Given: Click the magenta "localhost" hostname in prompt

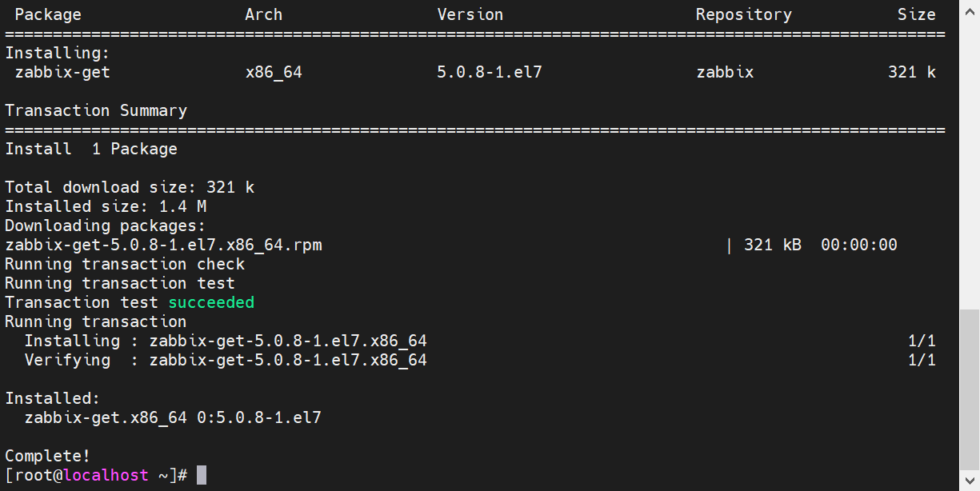Looking at the screenshot, I should click(106, 475).
